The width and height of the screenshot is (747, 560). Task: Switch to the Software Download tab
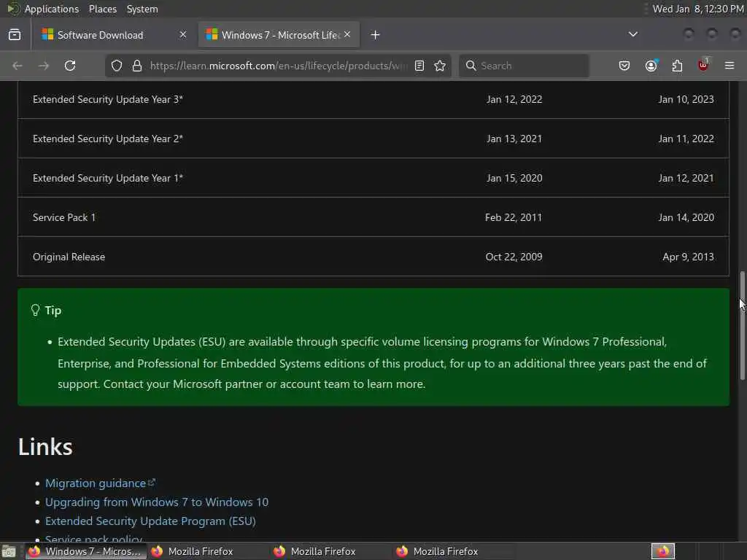click(115, 35)
